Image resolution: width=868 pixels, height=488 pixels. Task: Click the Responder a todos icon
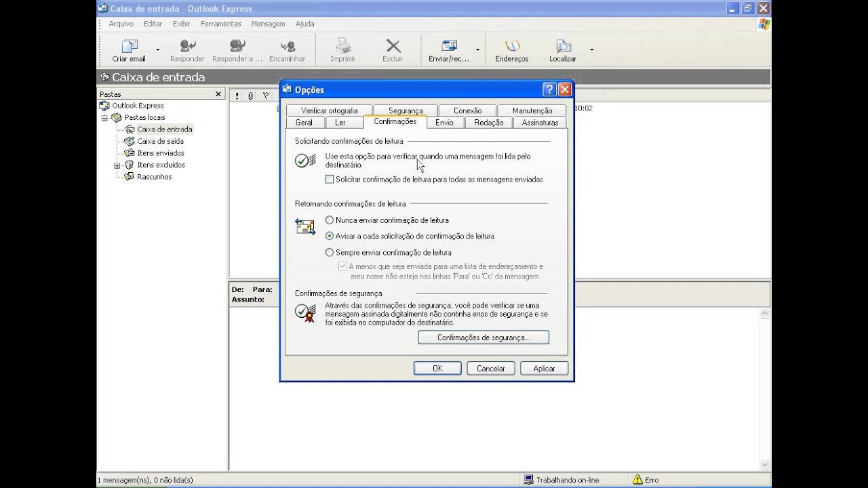[237, 46]
